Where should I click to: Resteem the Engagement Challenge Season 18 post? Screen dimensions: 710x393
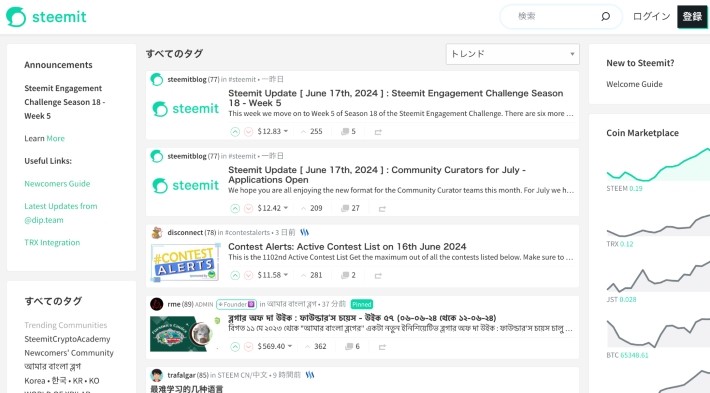click(378, 132)
